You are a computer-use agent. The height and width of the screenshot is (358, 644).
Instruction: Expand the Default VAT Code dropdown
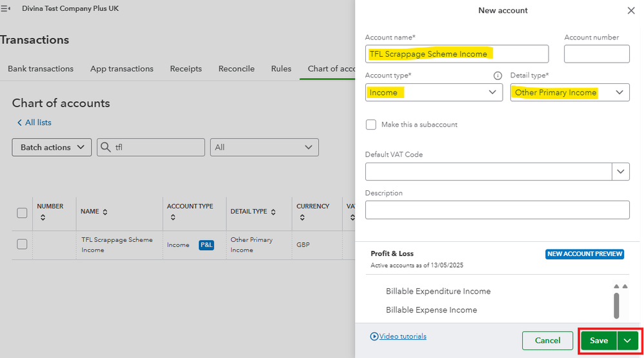(620, 172)
